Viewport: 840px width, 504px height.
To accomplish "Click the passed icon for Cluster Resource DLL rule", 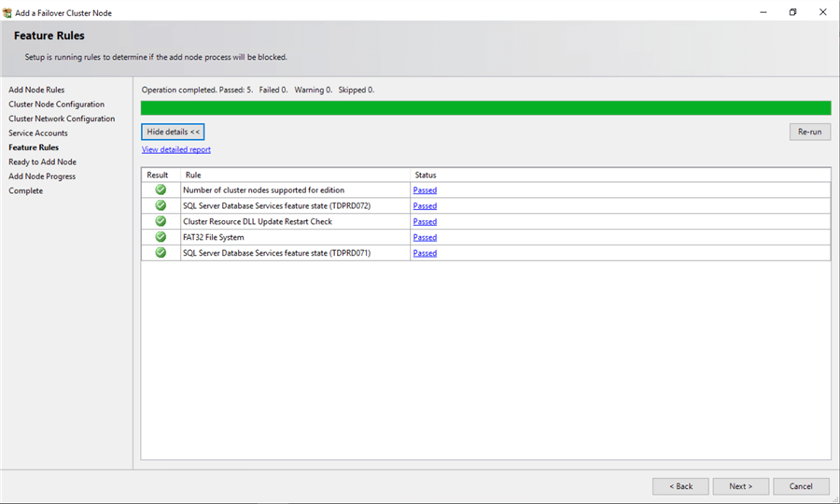I will tap(161, 221).
